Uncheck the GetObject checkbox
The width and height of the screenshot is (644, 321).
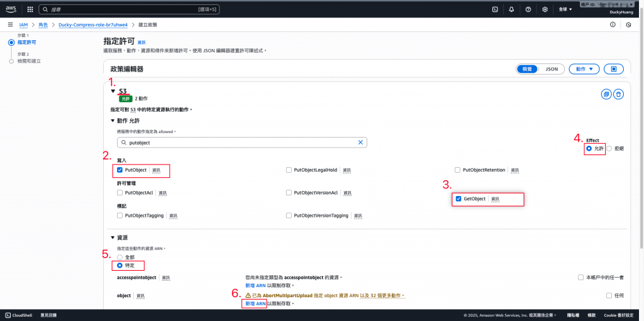point(458,199)
